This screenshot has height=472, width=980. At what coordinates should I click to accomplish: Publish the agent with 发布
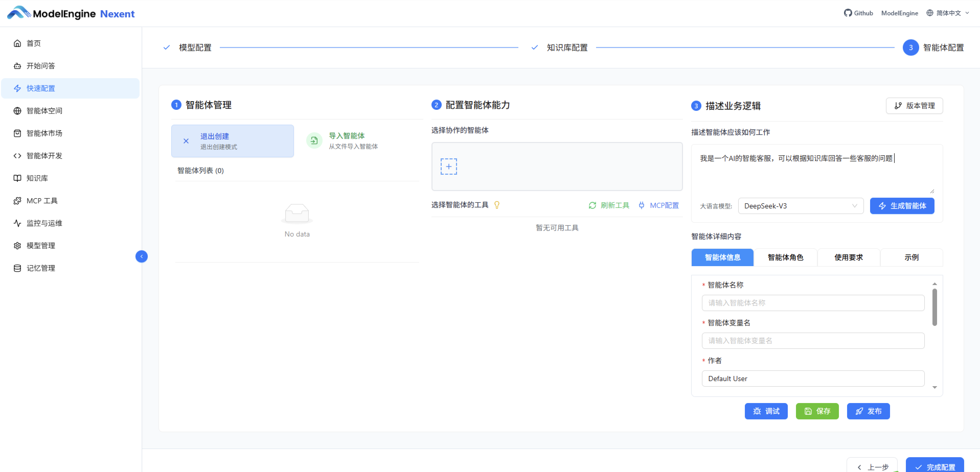(x=869, y=411)
